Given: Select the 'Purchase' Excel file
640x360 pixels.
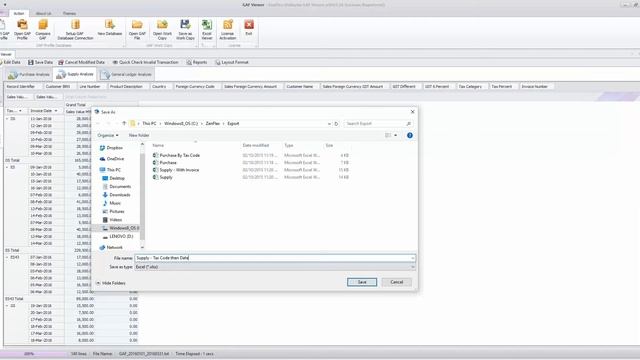Looking at the screenshot, I should [165, 163].
